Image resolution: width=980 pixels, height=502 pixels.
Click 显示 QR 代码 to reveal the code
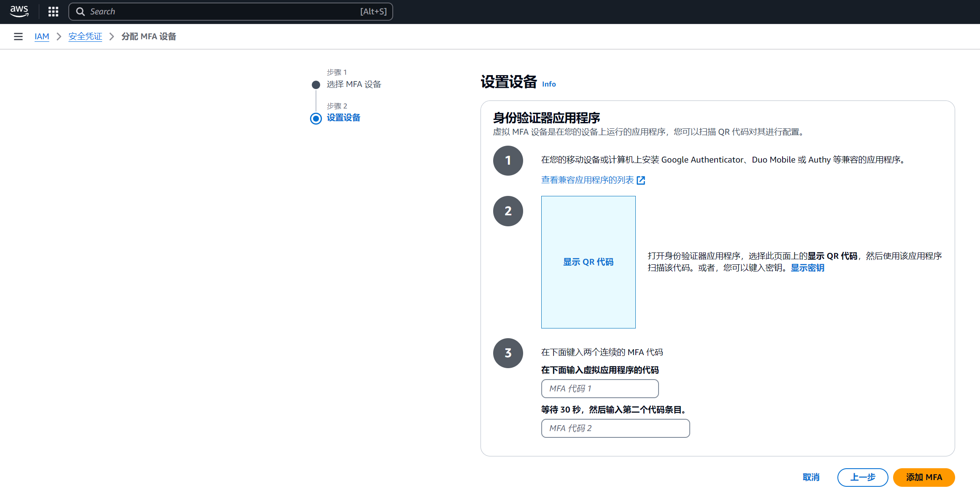588,262
